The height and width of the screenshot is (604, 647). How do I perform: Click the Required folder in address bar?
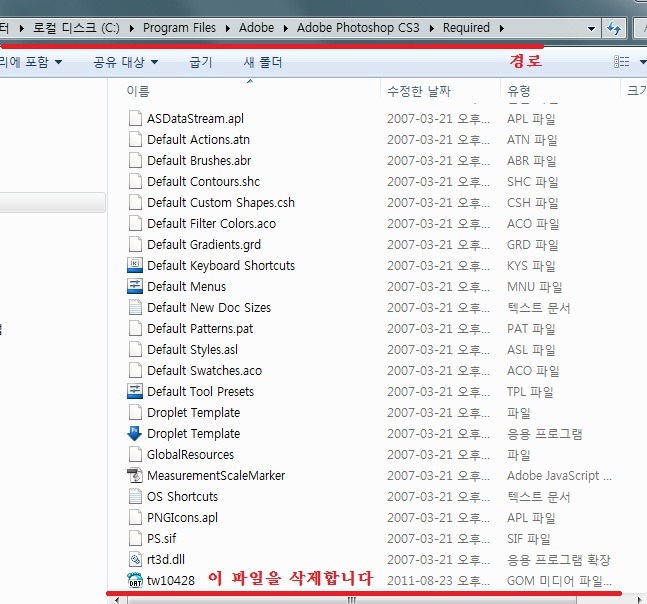(x=466, y=28)
